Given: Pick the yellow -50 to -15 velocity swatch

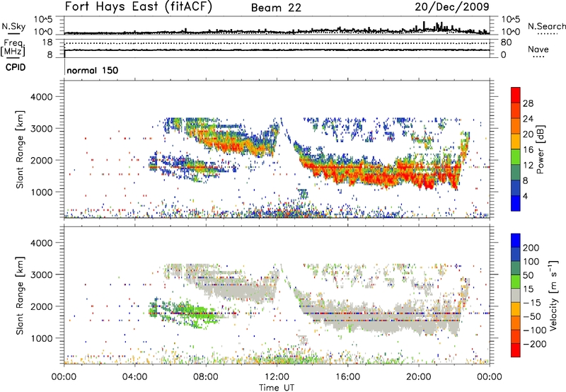Looking at the screenshot, I should tap(516, 309).
